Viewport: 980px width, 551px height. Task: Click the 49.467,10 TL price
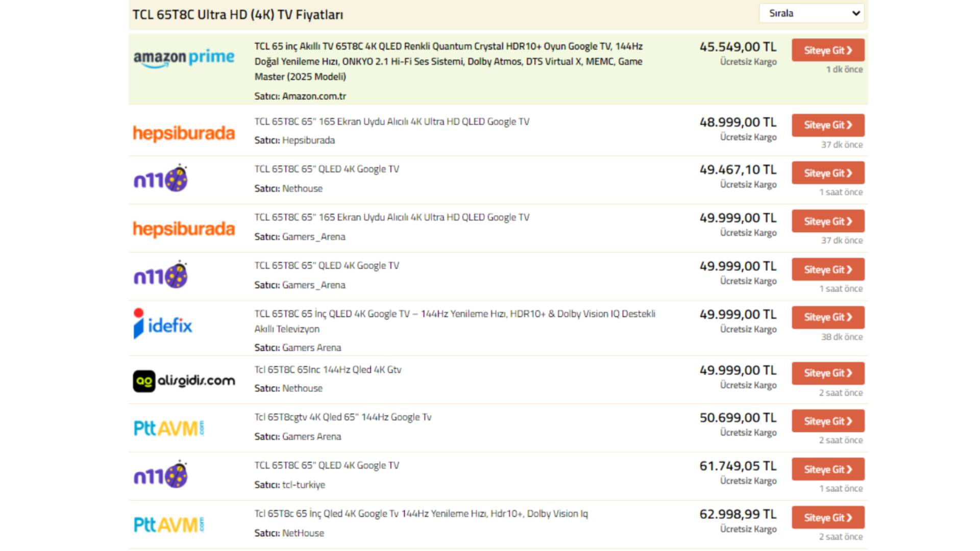[x=738, y=170]
